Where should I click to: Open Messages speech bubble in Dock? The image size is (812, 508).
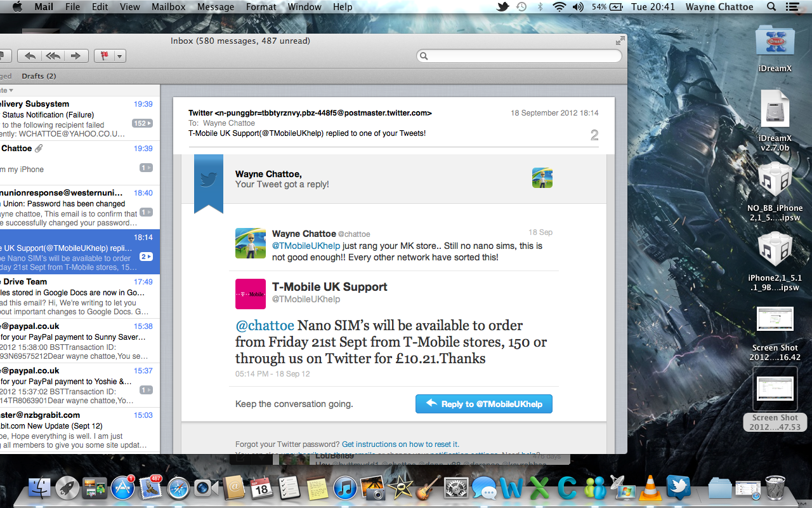(484, 488)
